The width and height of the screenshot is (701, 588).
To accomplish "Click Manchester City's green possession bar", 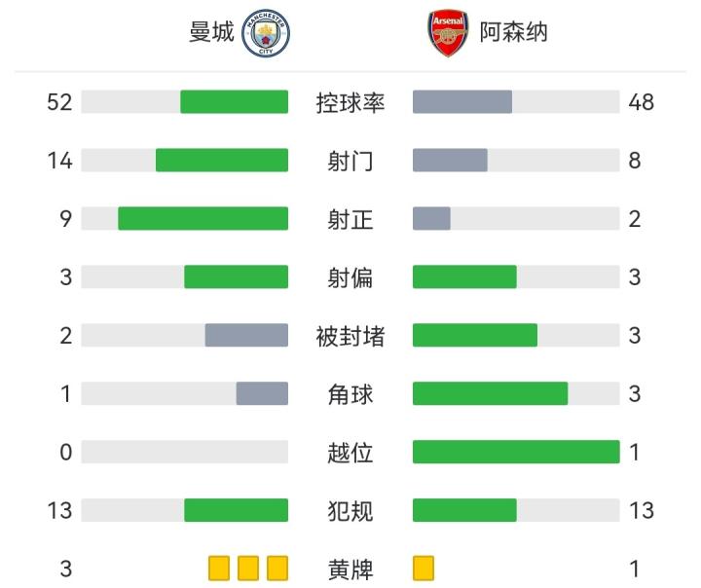I will (x=235, y=102).
